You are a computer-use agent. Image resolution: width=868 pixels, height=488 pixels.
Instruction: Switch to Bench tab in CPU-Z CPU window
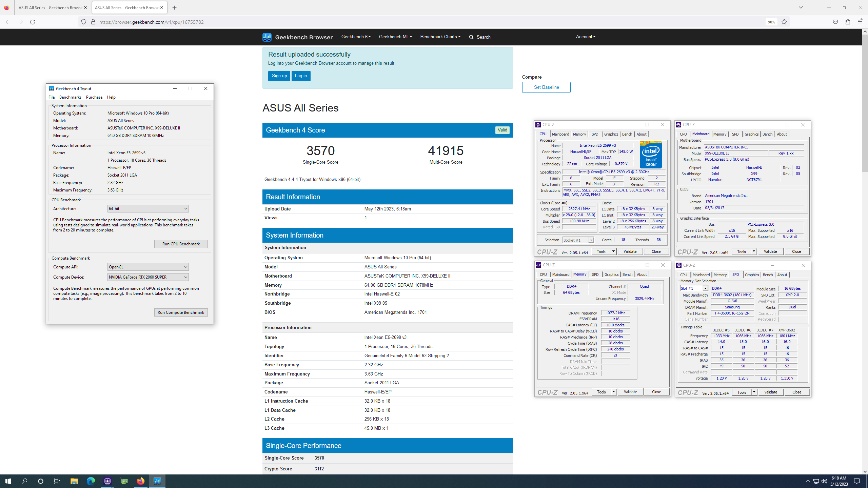(x=627, y=134)
